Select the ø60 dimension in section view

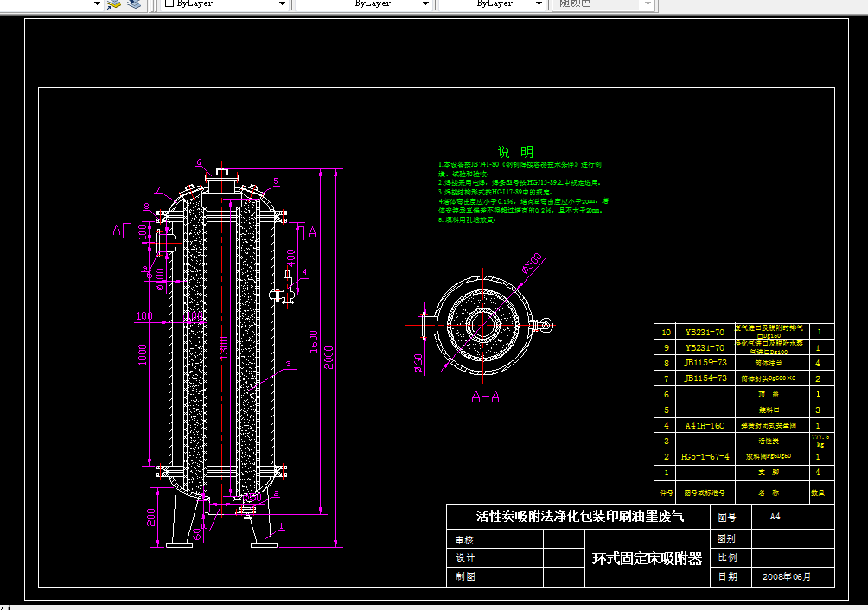tap(418, 363)
